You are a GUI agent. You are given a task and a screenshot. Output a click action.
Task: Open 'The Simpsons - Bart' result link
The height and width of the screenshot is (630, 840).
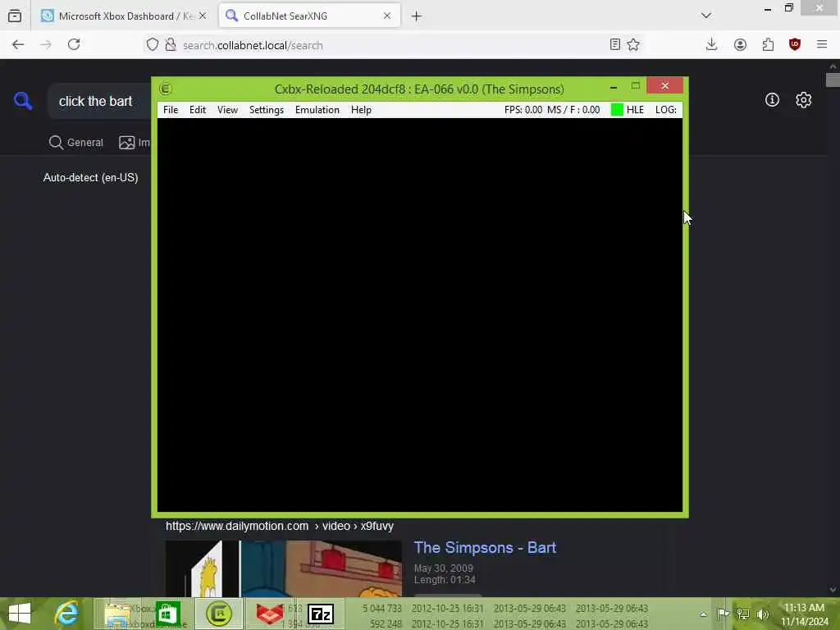[x=485, y=547]
